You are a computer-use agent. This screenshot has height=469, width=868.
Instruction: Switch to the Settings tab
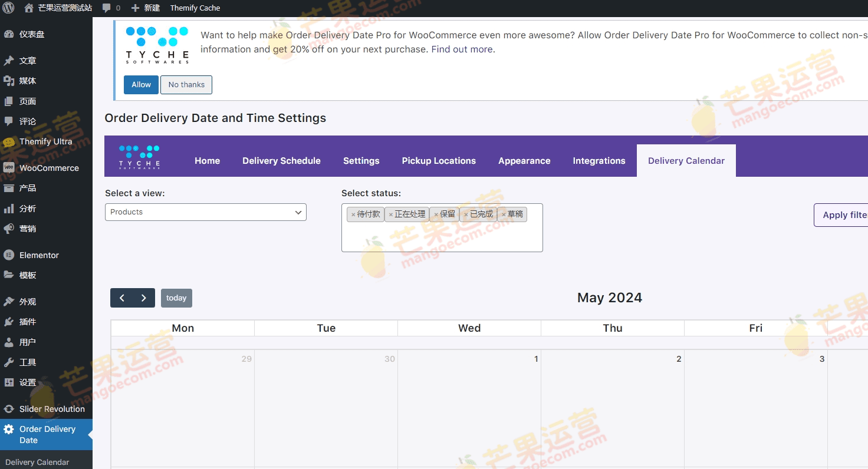click(x=361, y=161)
